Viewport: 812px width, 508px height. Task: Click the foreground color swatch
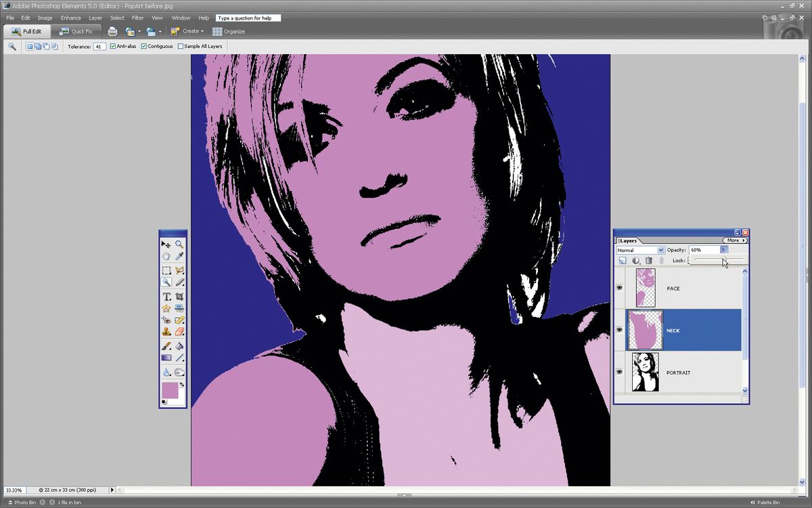(x=169, y=391)
